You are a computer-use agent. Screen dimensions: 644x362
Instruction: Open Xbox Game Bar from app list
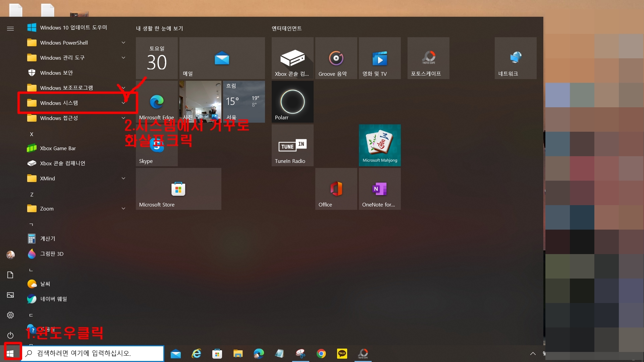click(58, 148)
